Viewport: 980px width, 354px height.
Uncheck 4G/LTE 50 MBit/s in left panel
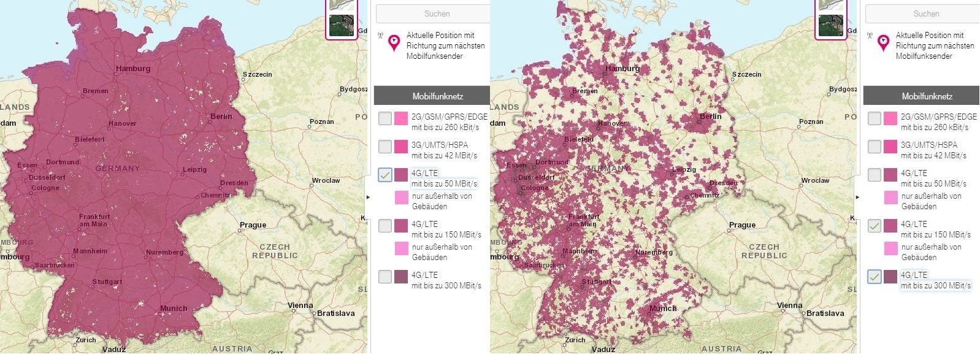(x=385, y=175)
